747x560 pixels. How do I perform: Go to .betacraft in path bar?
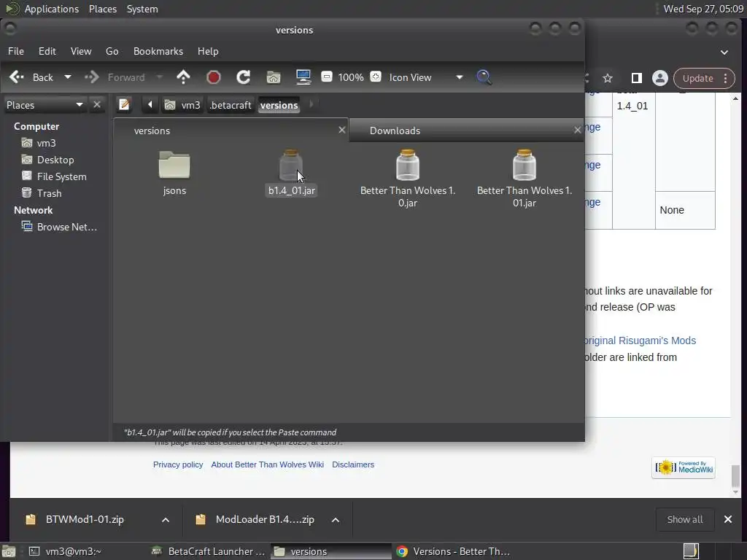(230, 105)
